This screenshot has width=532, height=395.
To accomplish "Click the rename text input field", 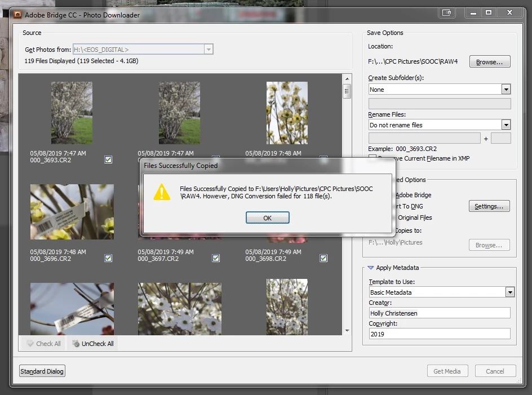I will click(424, 138).
